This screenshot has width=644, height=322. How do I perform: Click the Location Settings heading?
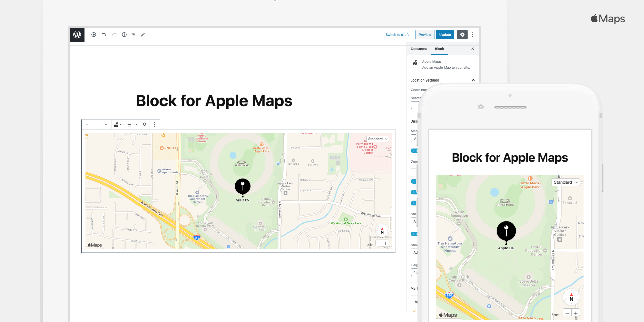click(x=425, y=80)
